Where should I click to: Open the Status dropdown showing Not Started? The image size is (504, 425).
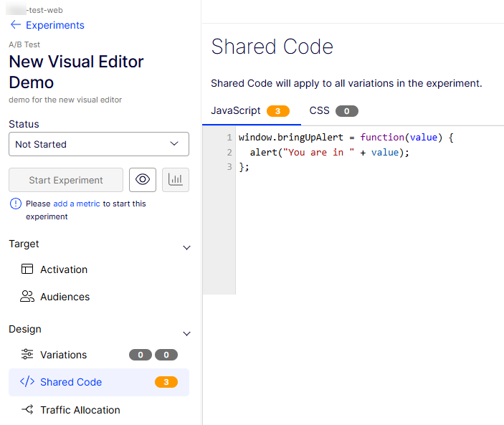tap(99, 144)
